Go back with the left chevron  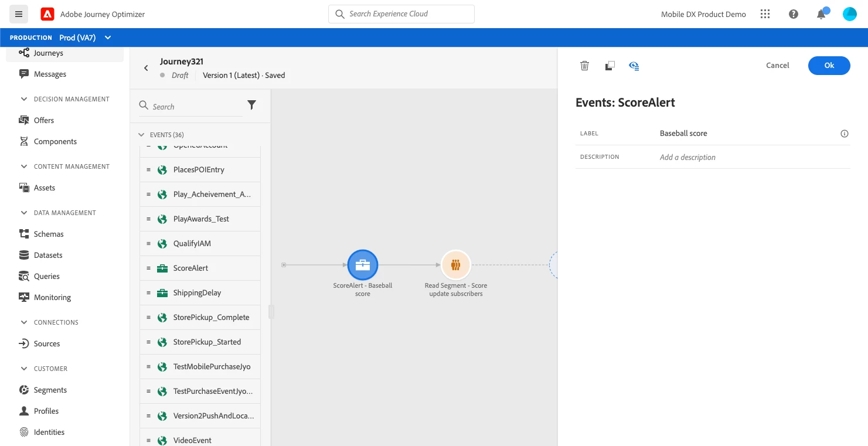pos(146,68)
